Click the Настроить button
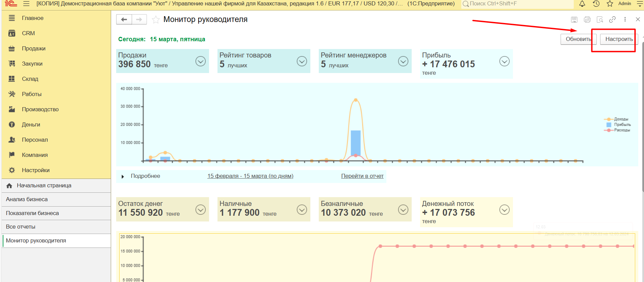The image size is (644, 282). click(x=619, y=39)
